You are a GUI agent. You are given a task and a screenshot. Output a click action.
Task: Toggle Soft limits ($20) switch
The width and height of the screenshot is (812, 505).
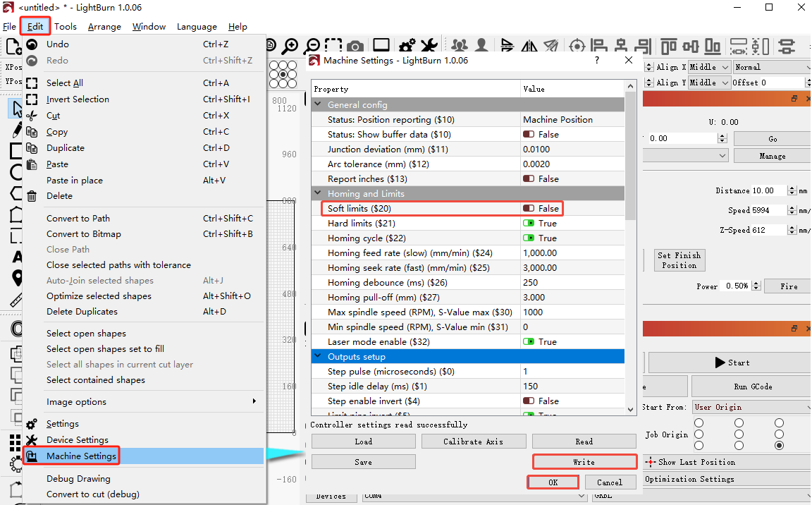tap(529, 208)
